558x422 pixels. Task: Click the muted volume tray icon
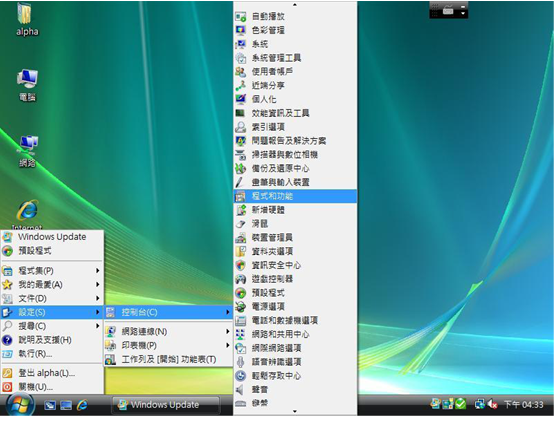(x=493, y=404)
